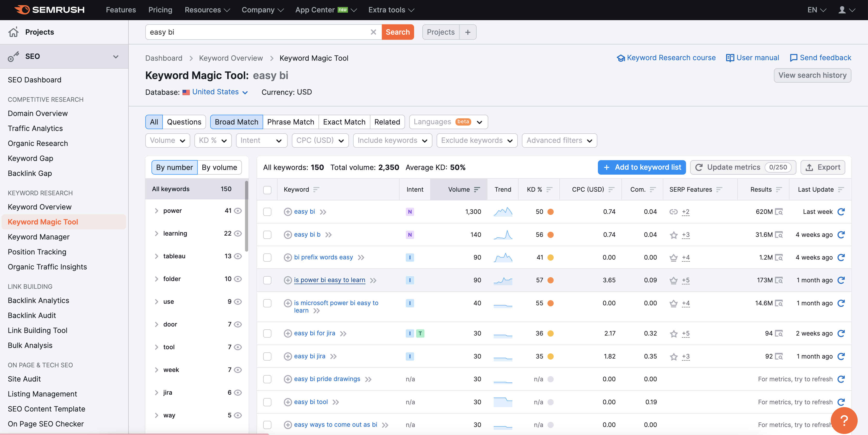Open SERP snapshot camera icon for 'easy bi'
Image resolution: width=868 pixels, height=435 pixels.
(779, 212)
